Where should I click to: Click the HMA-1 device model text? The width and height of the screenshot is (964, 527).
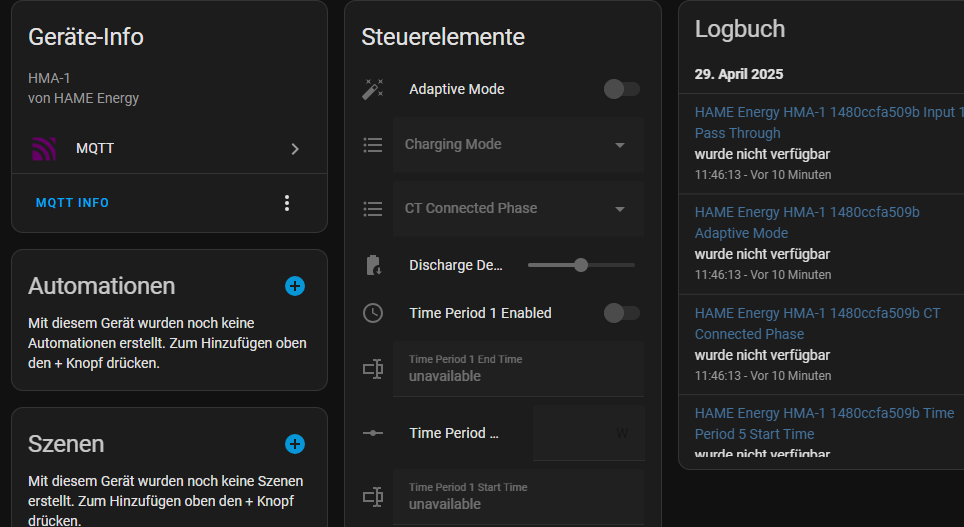[x=49, y=78]
